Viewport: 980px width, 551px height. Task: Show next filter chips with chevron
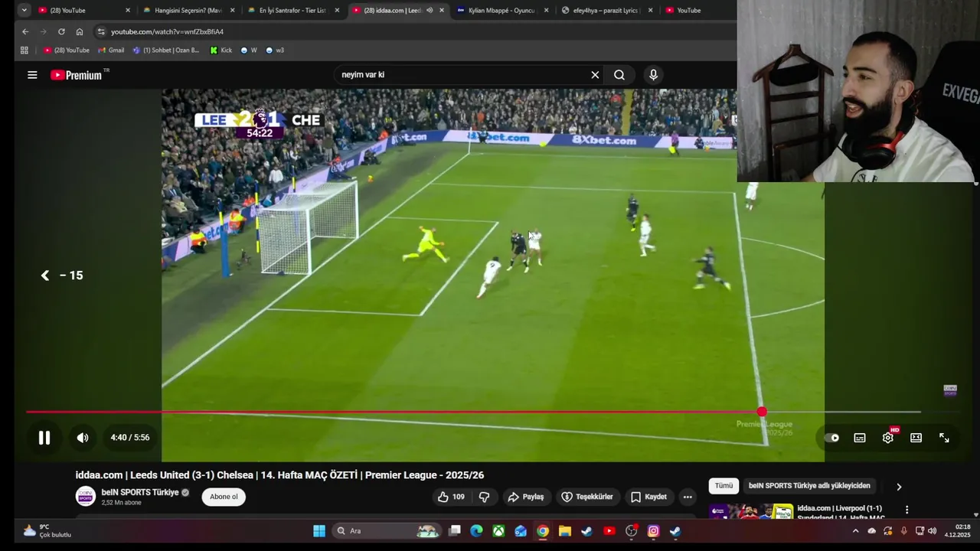[899, 487]
